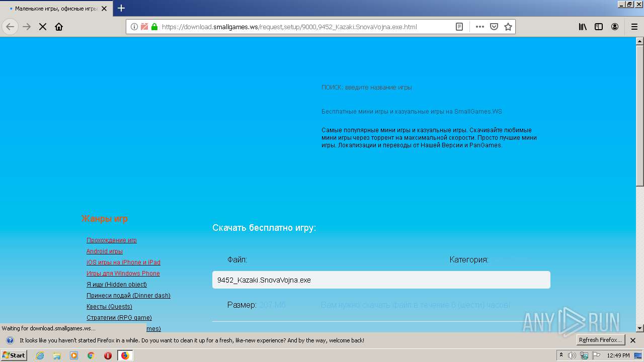Click the notification bar question mark icon
This screenshot has width=644, height=362.
tap(10, 340)
